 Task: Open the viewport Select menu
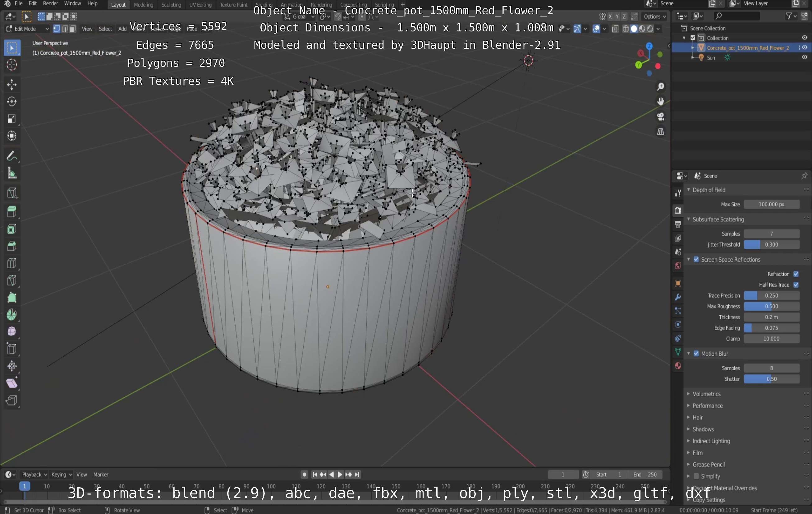pos(105,29)
